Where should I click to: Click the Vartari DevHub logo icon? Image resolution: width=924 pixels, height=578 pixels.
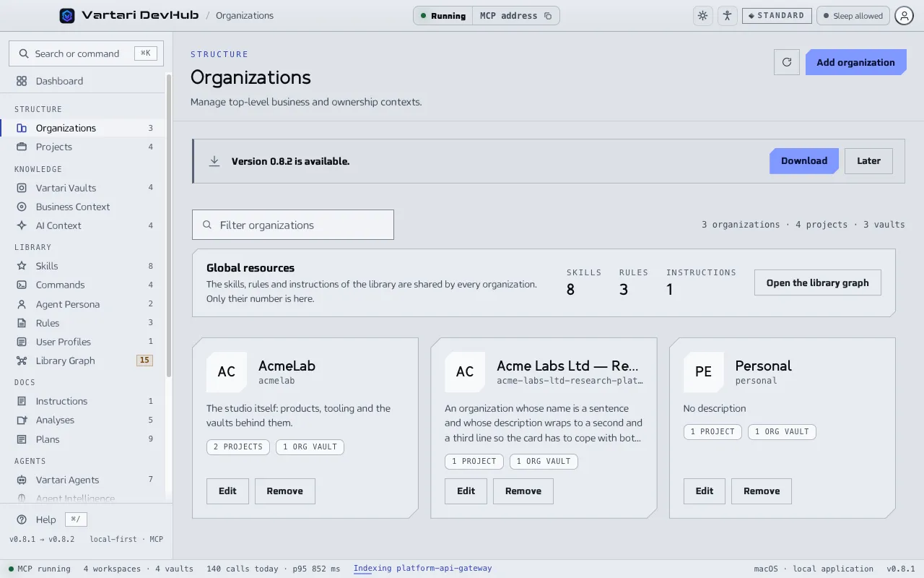pos(67,15)
